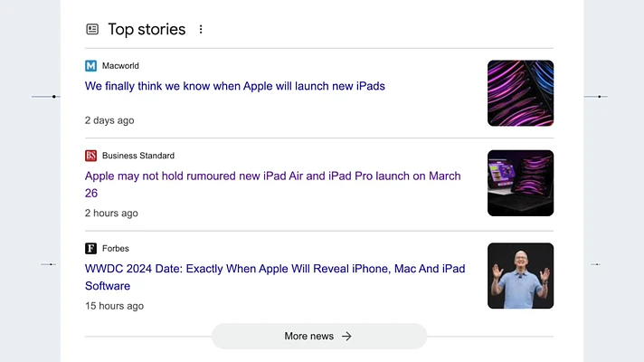Open the Top stories three-dot menu
The image size is (644, 362).
coord(201,29)
